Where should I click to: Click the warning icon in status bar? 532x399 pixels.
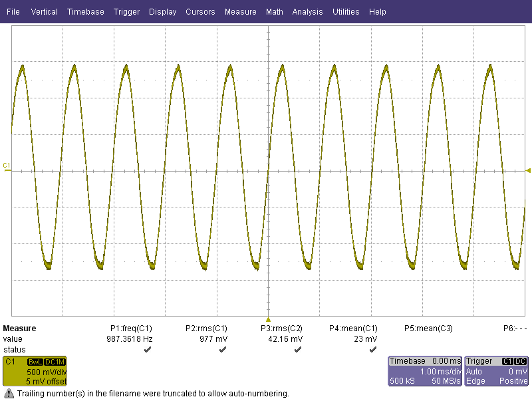click(x=9, y=394)
